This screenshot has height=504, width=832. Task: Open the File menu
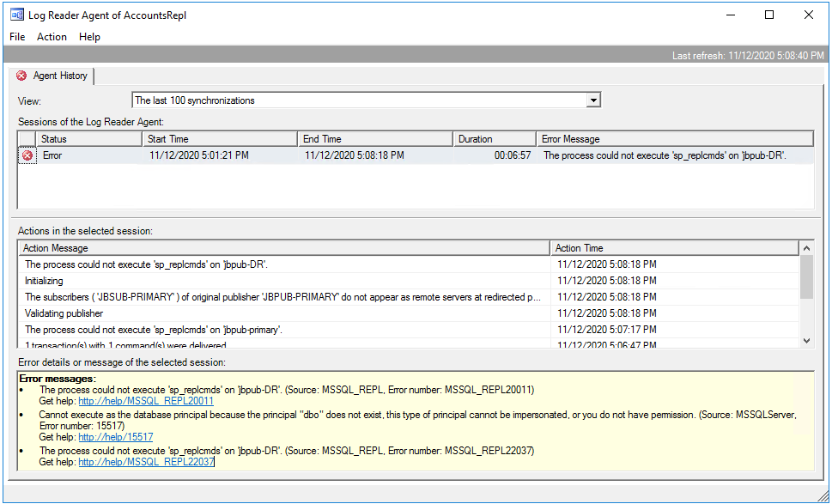[x=17, y=37]
